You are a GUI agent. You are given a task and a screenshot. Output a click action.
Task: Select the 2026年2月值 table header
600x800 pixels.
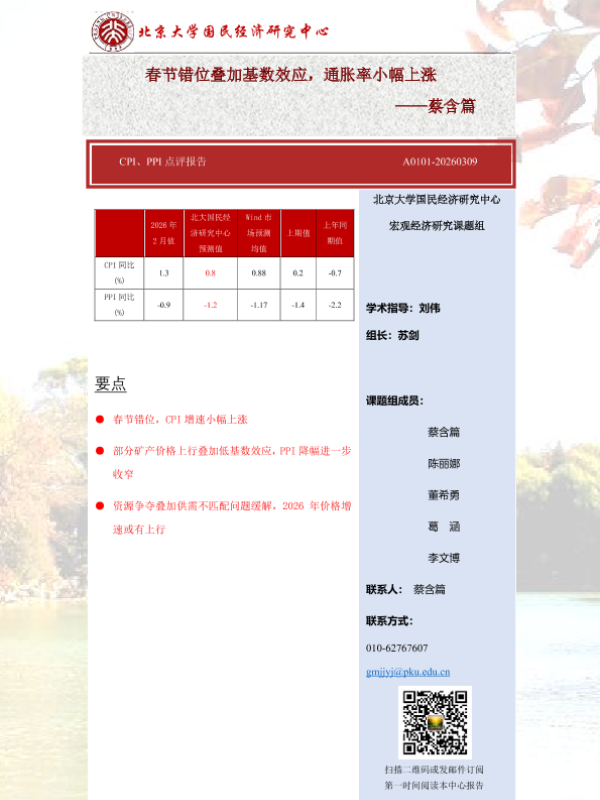pos(163,233)
